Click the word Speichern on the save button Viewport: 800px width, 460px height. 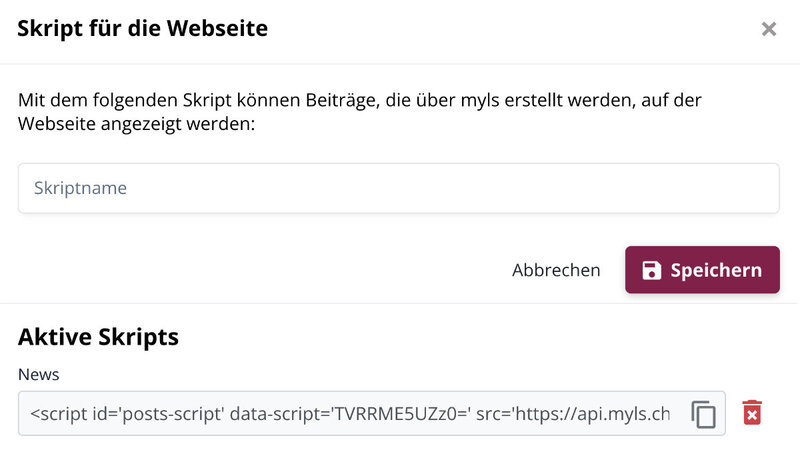coord(716,270)
